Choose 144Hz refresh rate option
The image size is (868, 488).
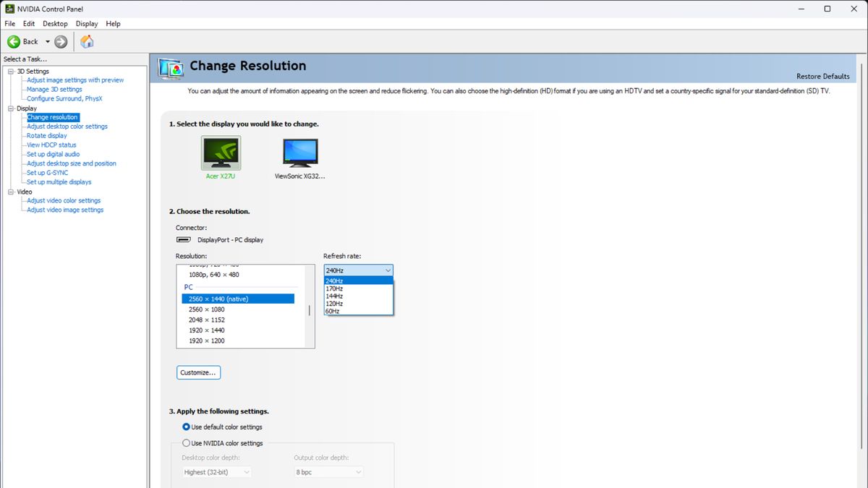click(x=359, y=296)
